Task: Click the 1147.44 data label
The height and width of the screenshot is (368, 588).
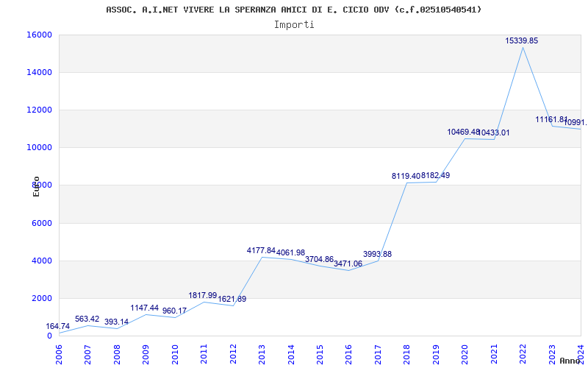Action: tap(144, 308)
